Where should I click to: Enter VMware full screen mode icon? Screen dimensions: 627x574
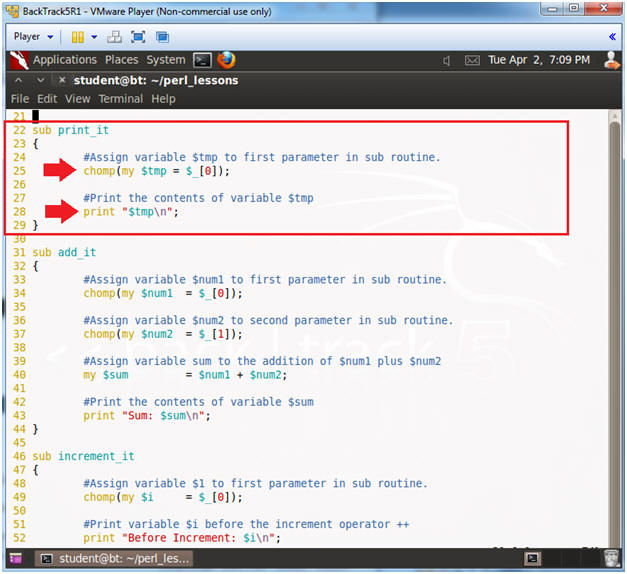click(x=138, y=37)
